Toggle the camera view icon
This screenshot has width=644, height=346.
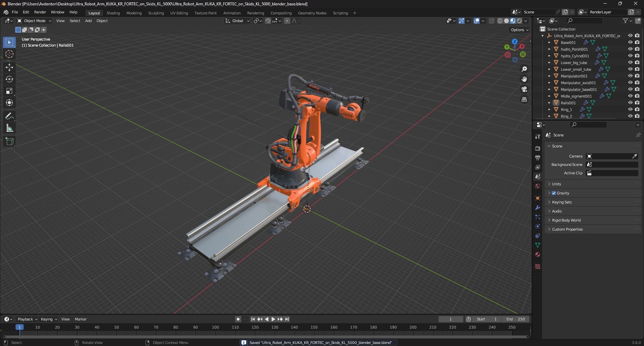point(524,89)
